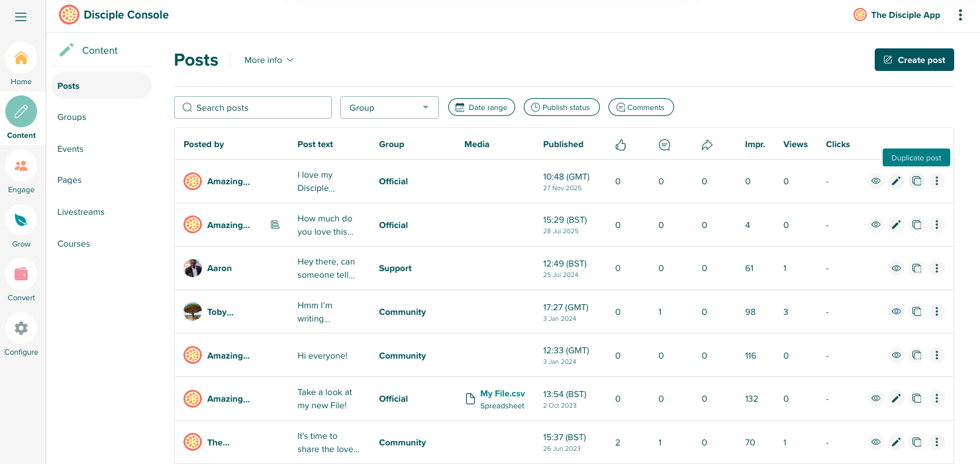The width and height of the screenshot is (980, 464).
Task: View the 'Hi everyone!' post
Action: (896, 355)
